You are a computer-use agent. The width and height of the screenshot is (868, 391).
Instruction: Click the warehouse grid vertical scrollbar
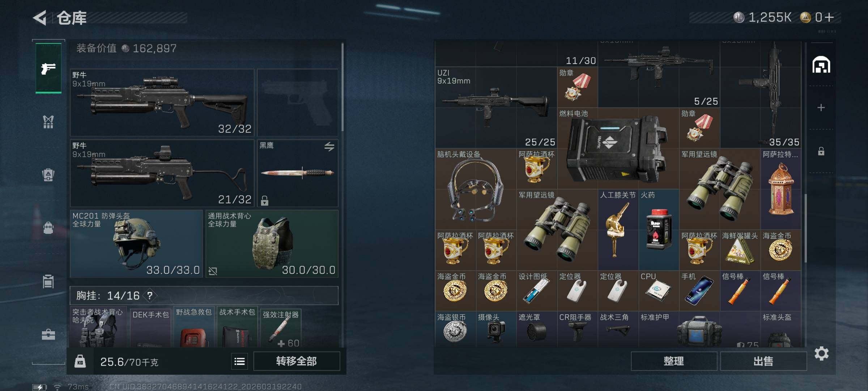[x=805, y=228]
